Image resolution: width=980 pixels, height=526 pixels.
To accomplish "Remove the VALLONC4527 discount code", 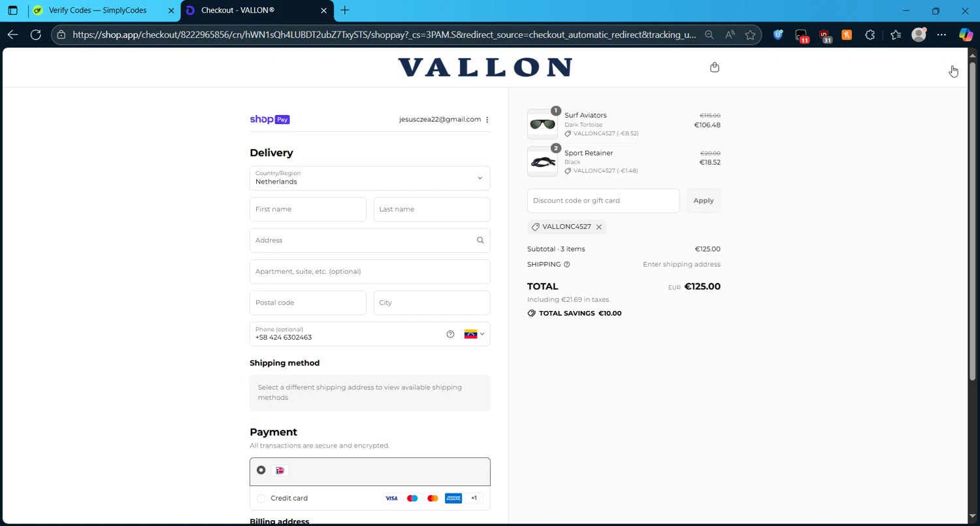I will click(598, 227).
